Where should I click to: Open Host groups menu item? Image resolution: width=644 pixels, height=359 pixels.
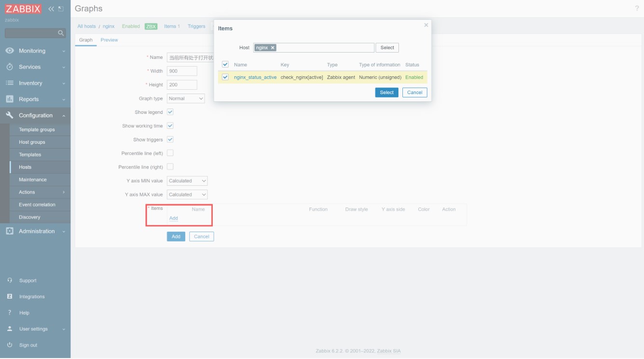click(32, 142)
